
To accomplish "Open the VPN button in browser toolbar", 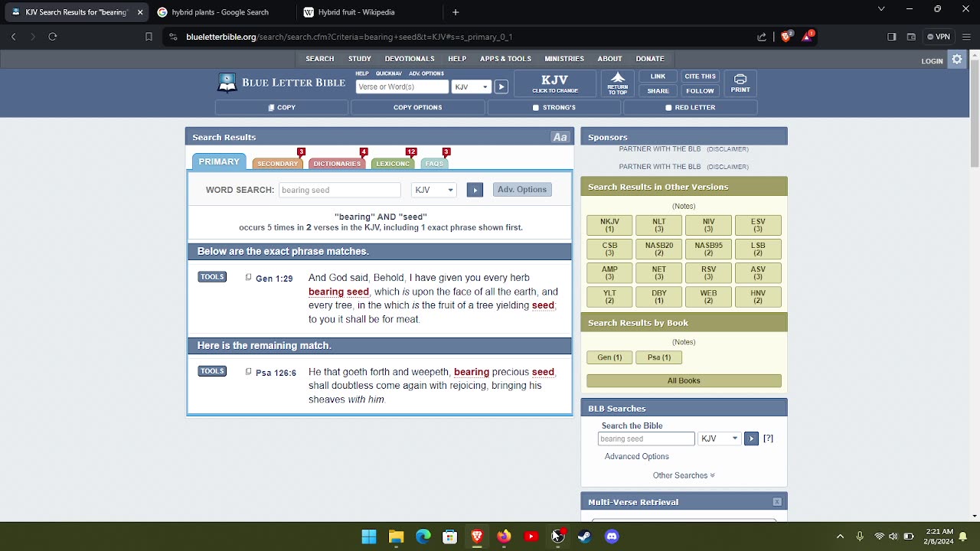I will pos(939,37).
